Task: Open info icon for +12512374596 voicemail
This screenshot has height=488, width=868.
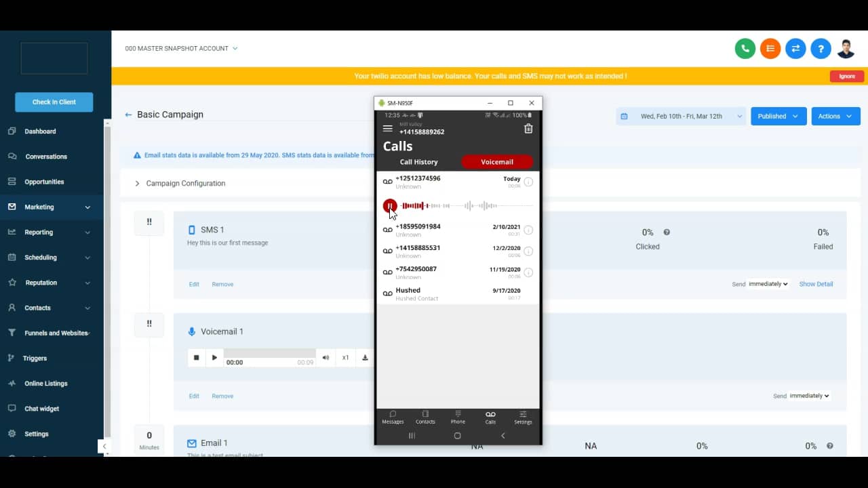Action: (x=528, y=182)
